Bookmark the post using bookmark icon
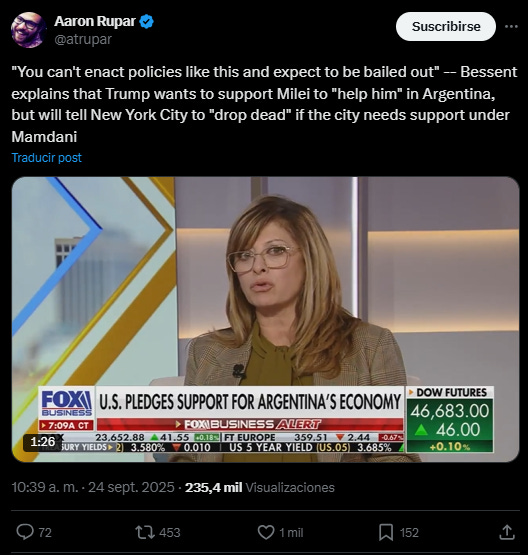This screenshot has height=555, width=528. coord(386,532)
